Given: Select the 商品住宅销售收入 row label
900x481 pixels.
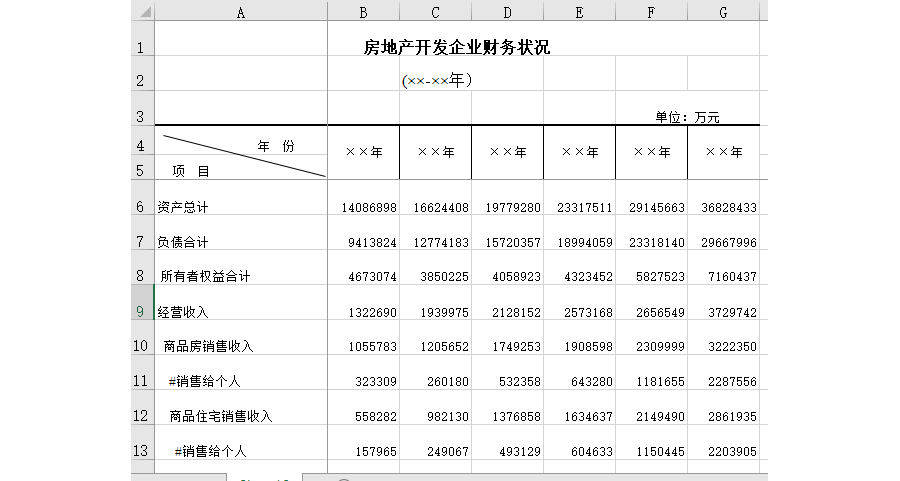Looking at the screenshot, I should click(220, 416).
